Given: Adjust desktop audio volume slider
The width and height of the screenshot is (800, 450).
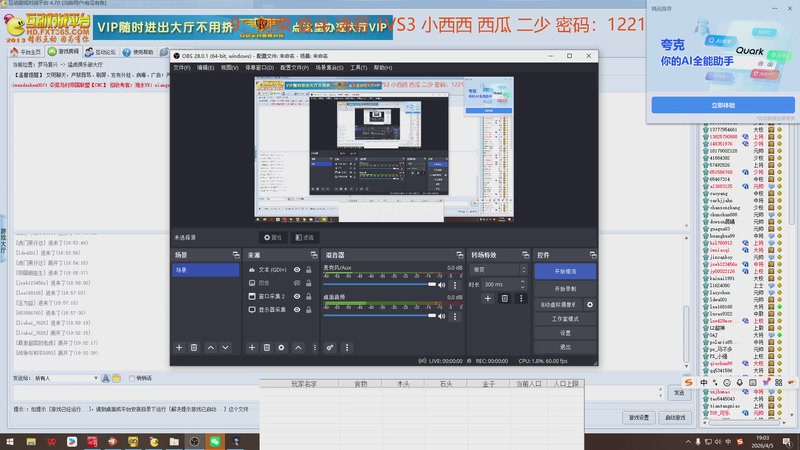Looking at the screenshot, I should coord(380,316).
